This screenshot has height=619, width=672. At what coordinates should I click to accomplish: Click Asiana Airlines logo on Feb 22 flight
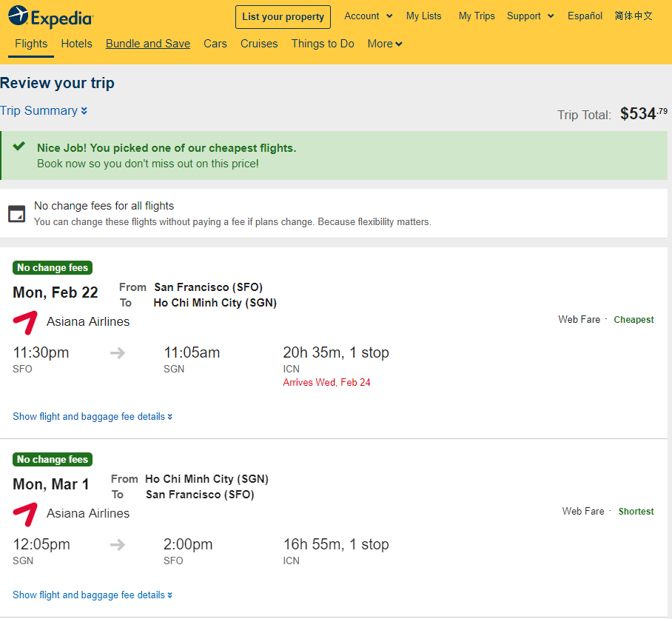tap(25, 323)
